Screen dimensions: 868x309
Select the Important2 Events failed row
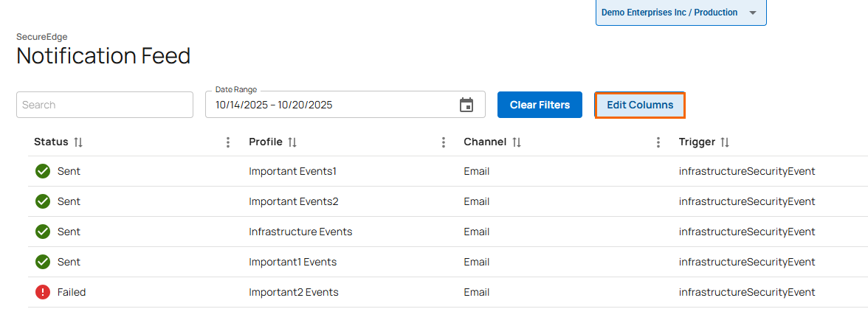pos(294,292)
